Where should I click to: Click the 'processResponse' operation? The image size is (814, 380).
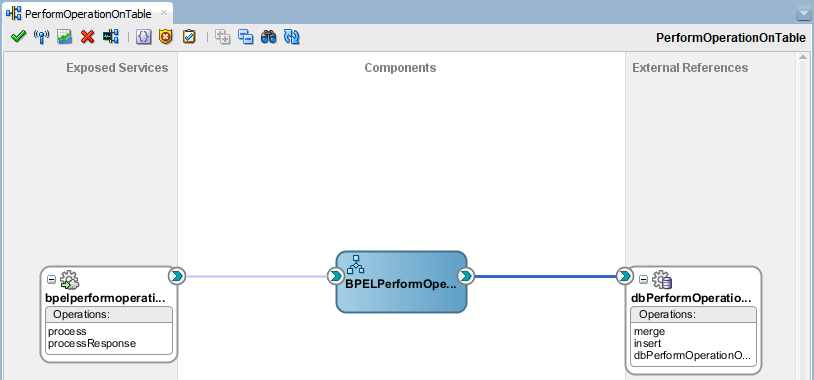(92, 343)
